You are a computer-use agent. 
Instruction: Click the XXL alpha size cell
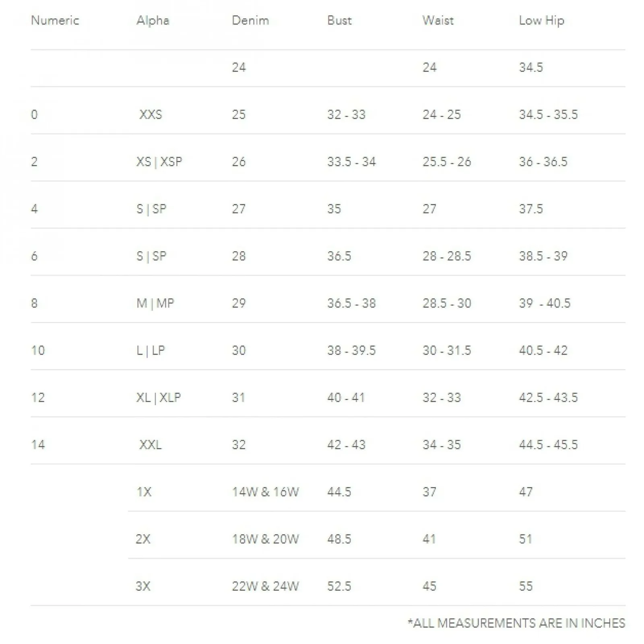point(151,445)
